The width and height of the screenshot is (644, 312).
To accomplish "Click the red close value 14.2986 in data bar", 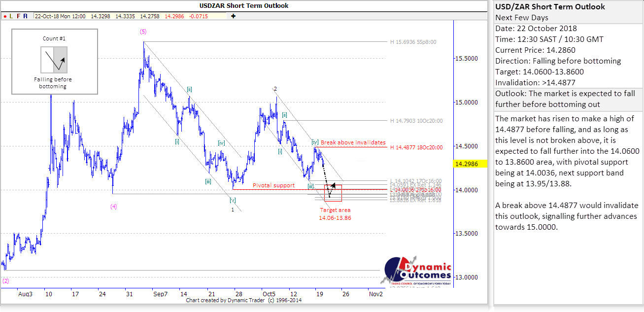I will (174, 16).
